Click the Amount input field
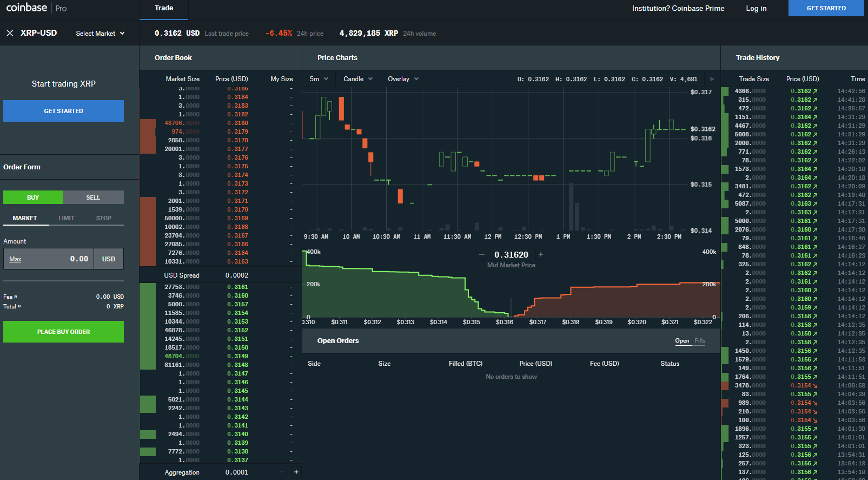868x480 pixels. point(49,259)
